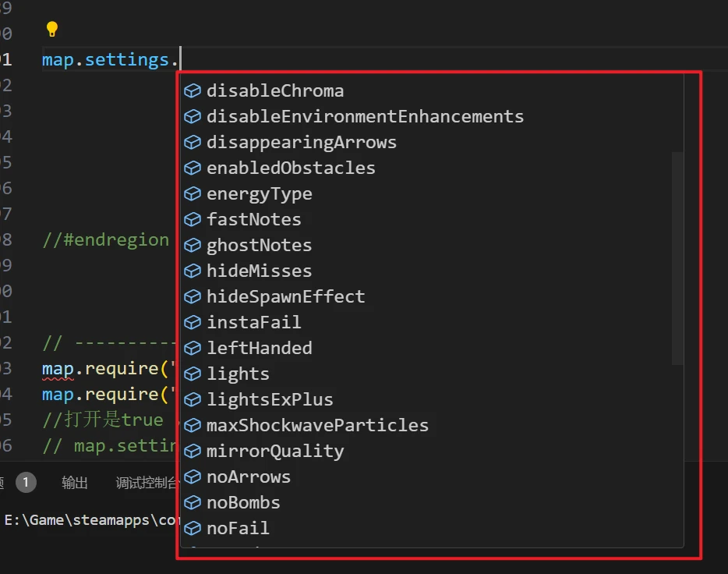This screenshot has width=728, height=574.
Task: Select fastNotes in the suggestion list
Action: click(253, 220)
